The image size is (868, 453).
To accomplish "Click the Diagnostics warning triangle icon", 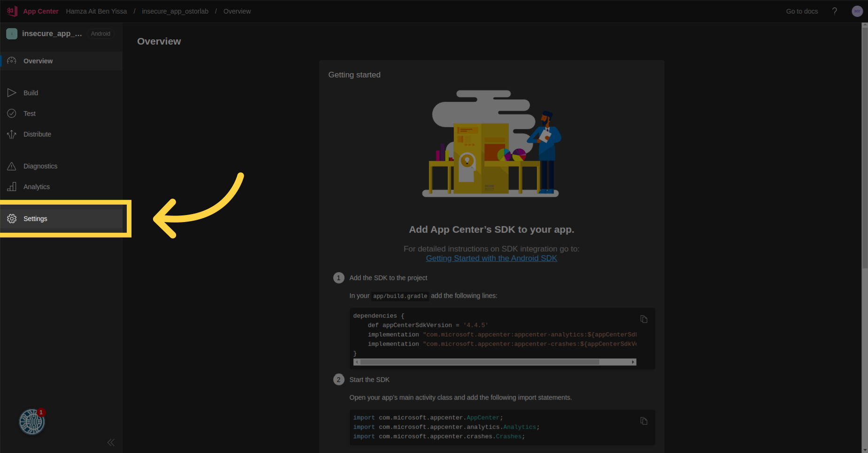I will pos(12,166).
